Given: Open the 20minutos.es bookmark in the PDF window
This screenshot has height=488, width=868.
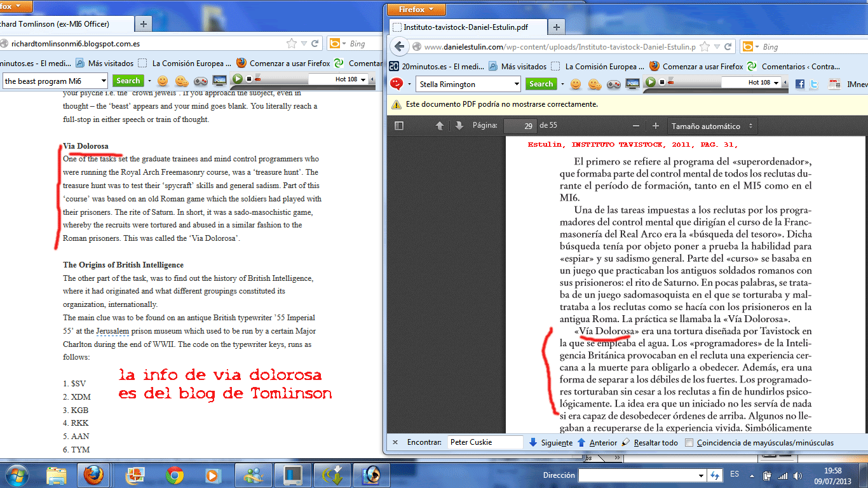Looking at the screenshot, I should (437, 66).
